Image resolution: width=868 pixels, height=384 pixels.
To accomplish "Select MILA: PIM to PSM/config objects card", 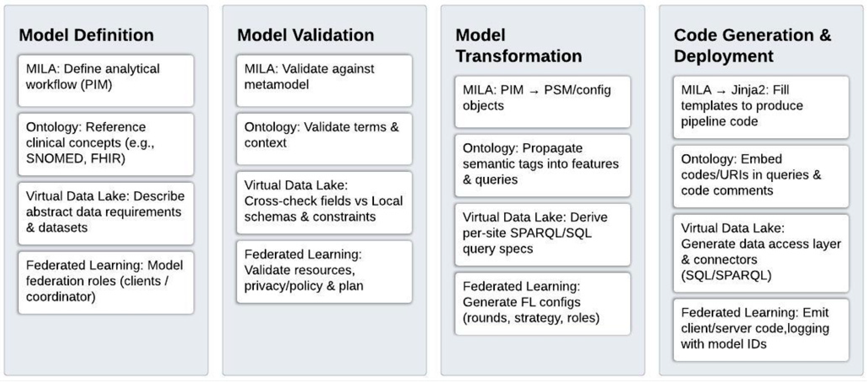I will (543, 102).
